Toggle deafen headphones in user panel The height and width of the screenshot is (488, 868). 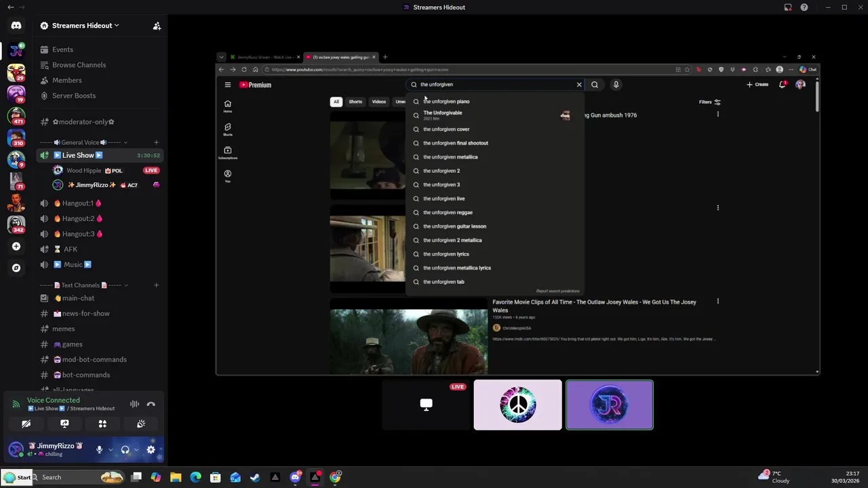125,449
